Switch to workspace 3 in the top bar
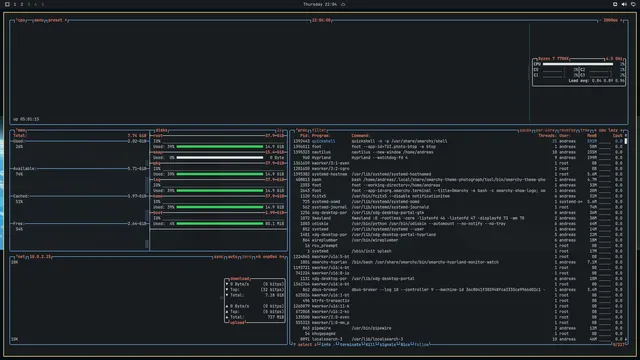640x360 pixels. coord(29,4)
